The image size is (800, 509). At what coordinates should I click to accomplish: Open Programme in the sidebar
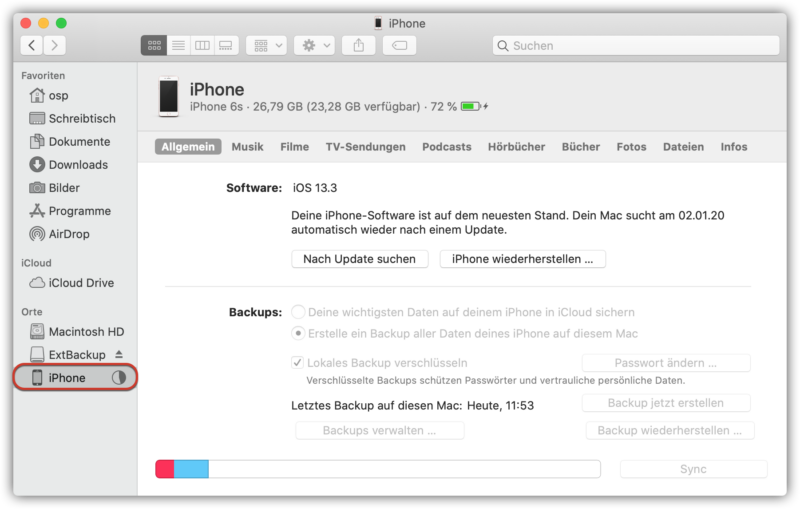pyautogui.click(x=76, y=211)
